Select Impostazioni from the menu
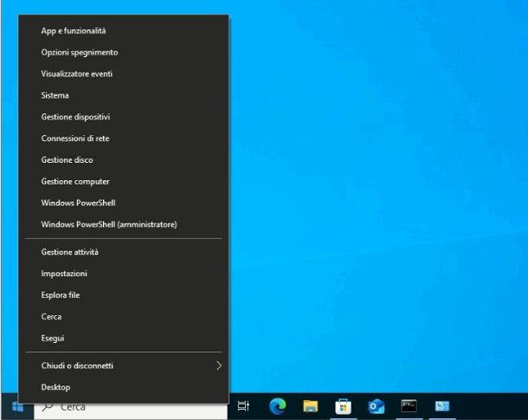 [124, 274]
